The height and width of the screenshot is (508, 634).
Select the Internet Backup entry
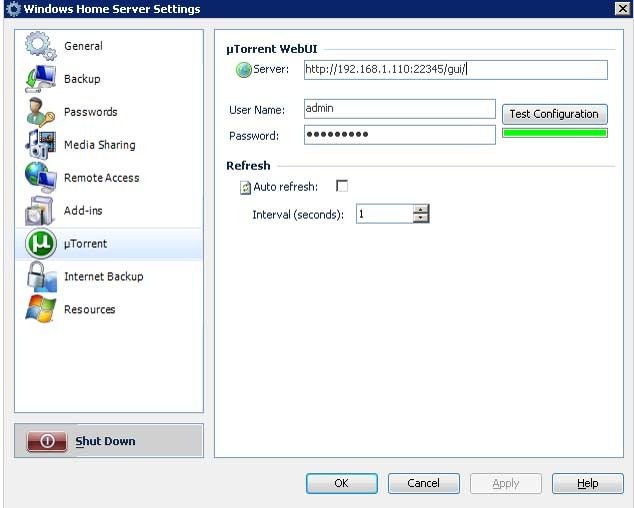point(104,276)
